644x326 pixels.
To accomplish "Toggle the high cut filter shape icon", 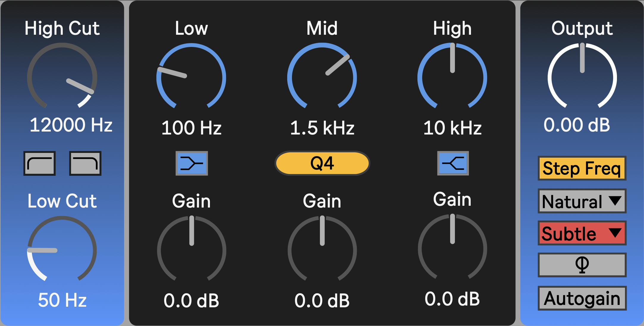I will 85,163.
